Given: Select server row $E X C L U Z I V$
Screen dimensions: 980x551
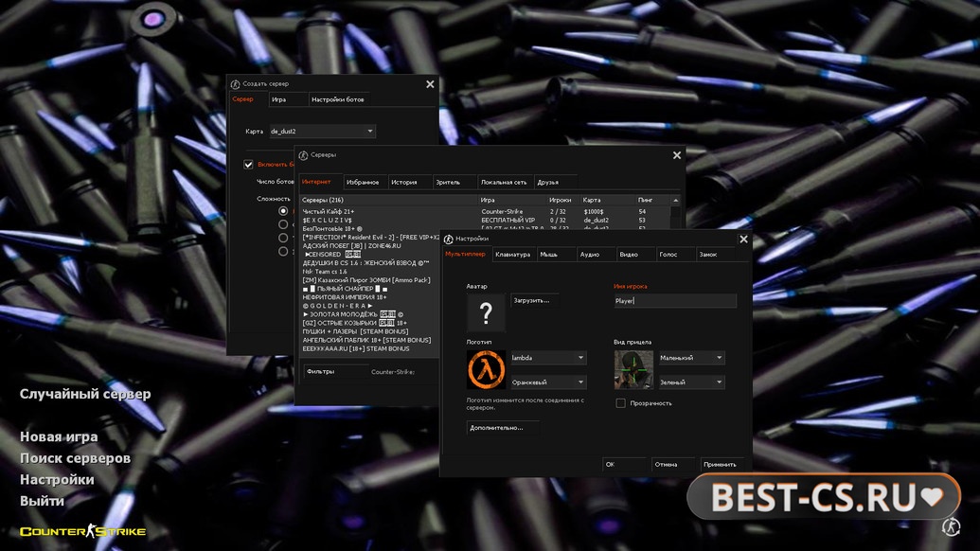Looking at the screenshot, I should point(485,220).
